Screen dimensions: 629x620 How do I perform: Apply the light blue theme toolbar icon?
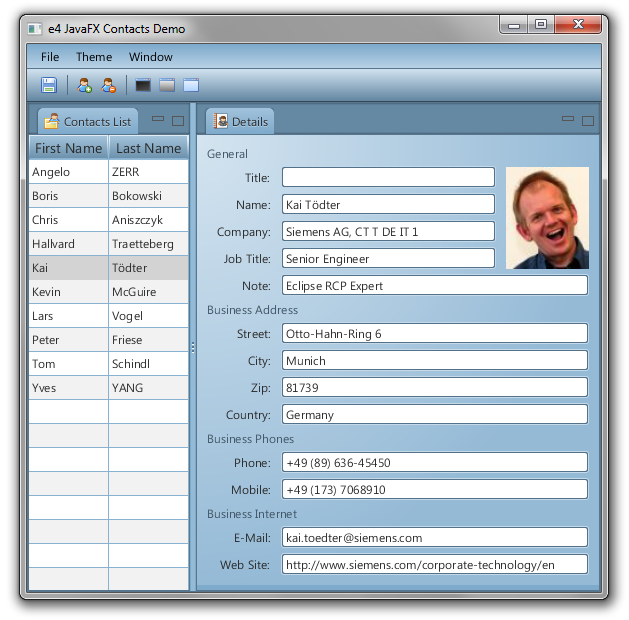191,85
